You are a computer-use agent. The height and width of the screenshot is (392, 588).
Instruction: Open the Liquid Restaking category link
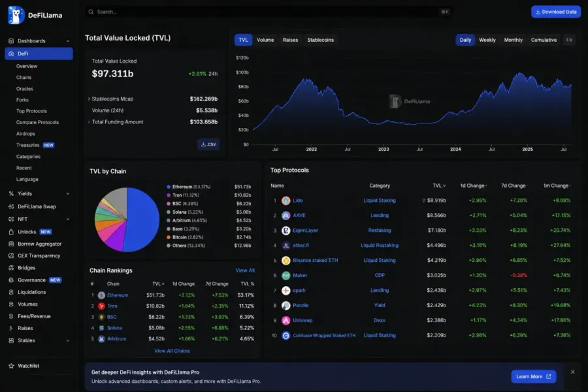(380, 246)
